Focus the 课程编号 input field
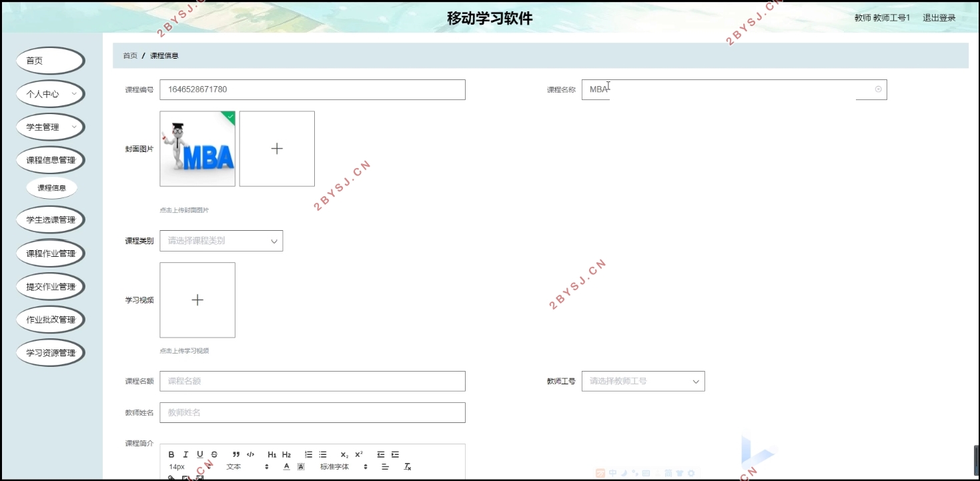Screen dimensions: 980x481 [312, 89]
